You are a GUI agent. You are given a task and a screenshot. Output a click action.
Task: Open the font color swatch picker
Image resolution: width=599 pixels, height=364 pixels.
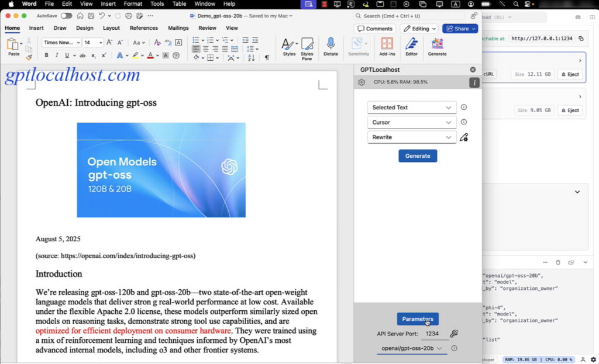[150, 54]
